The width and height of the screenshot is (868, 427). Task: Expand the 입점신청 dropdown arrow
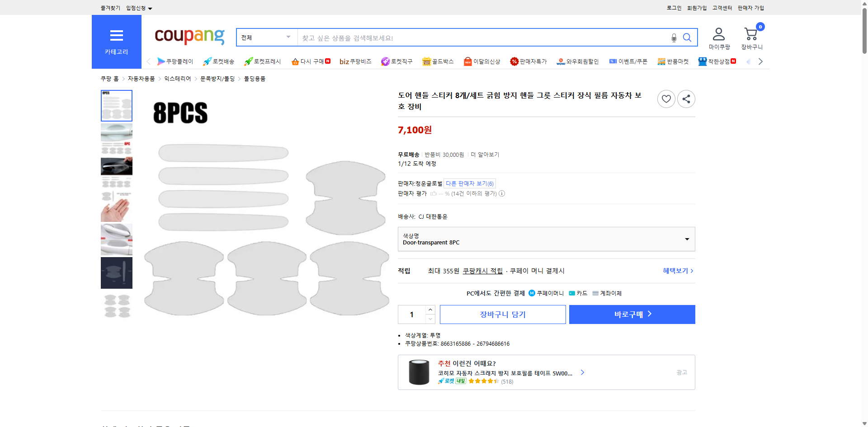pos(151,8)
